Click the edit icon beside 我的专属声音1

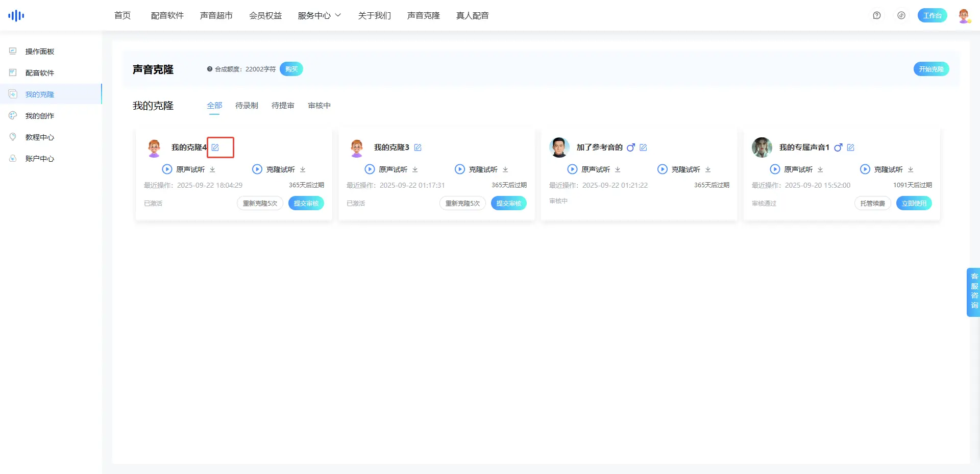point(850,147)
